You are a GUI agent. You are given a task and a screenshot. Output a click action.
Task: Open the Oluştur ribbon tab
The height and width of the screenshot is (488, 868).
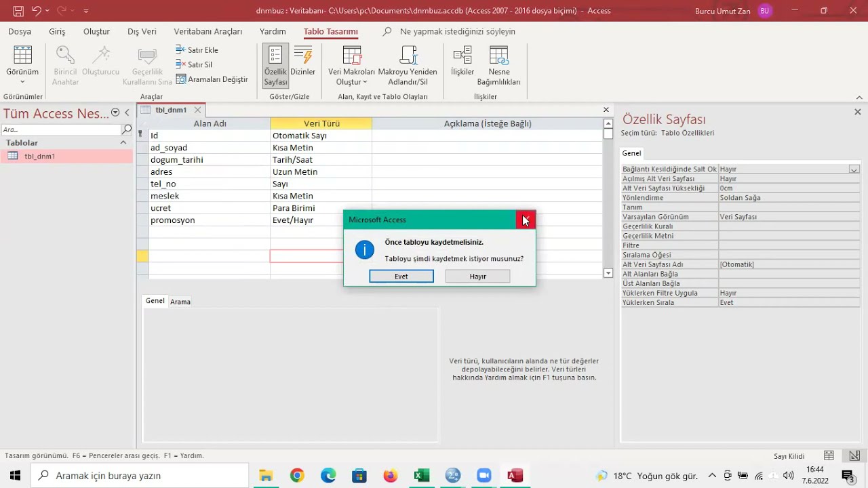[x=96, y=31]
